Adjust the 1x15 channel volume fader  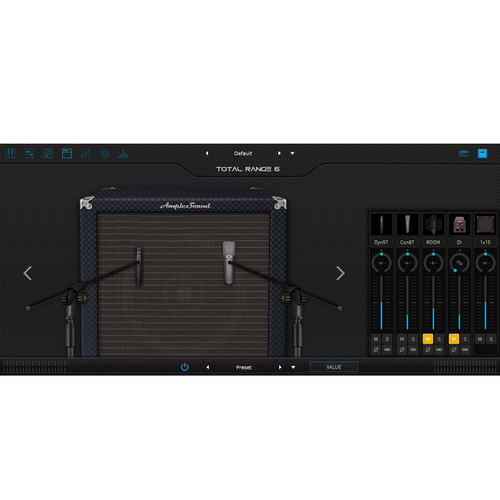485,303
